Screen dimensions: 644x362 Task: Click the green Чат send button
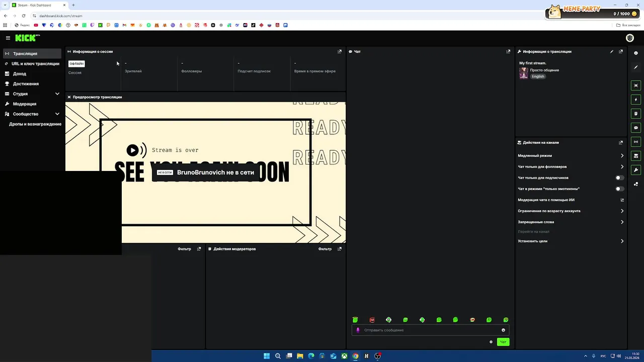[503, 342]
